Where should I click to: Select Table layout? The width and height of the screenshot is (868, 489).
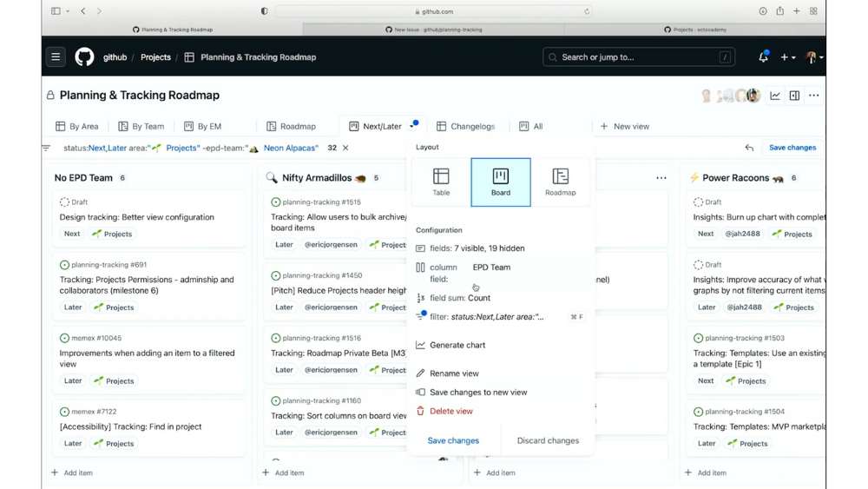(441, 182)
